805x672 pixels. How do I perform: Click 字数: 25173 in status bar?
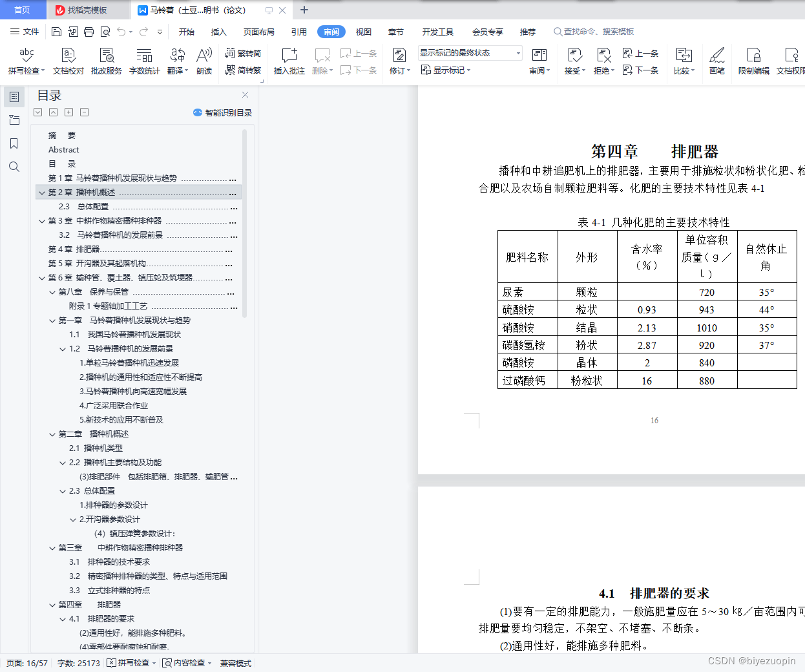pyautogui.click(x=78, y=663)
